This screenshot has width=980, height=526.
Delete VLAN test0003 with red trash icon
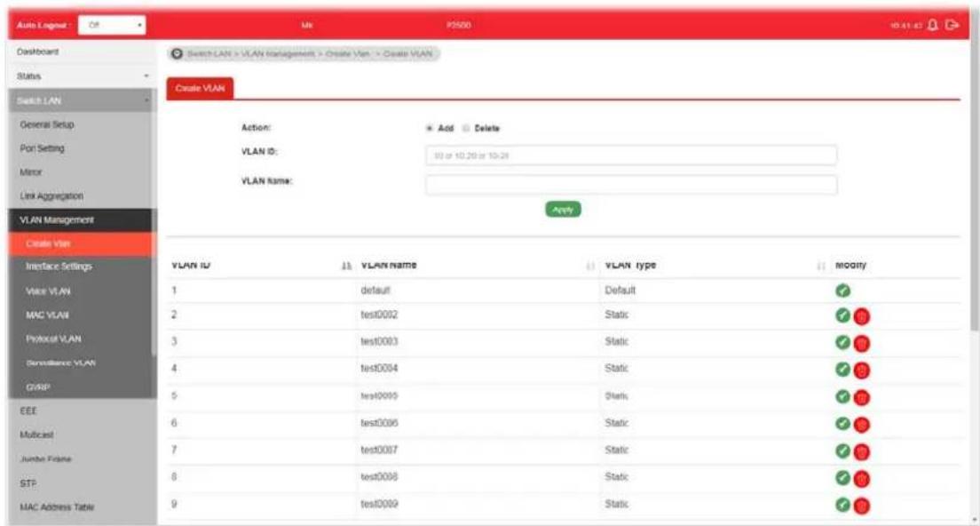862,344
